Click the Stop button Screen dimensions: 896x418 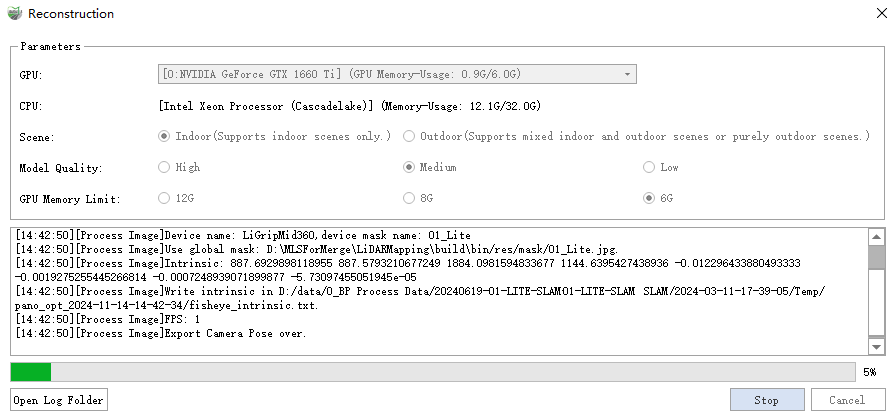[767, 400]
